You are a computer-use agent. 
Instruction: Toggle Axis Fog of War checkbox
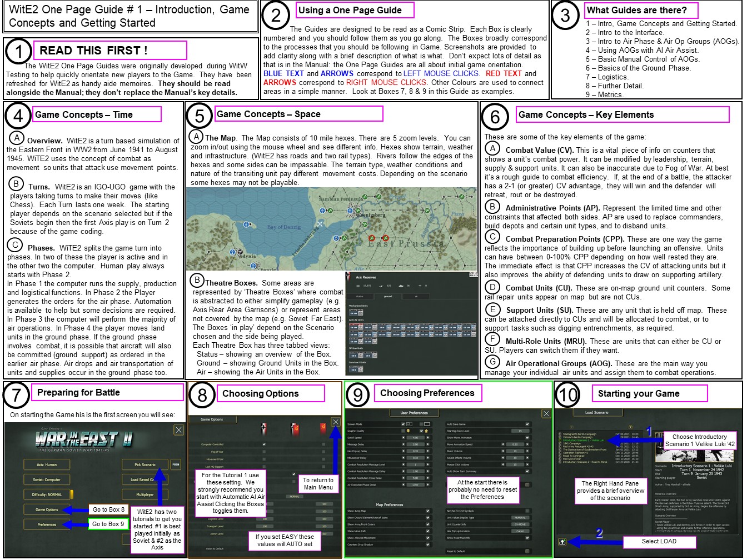click(x=263, y=452)
